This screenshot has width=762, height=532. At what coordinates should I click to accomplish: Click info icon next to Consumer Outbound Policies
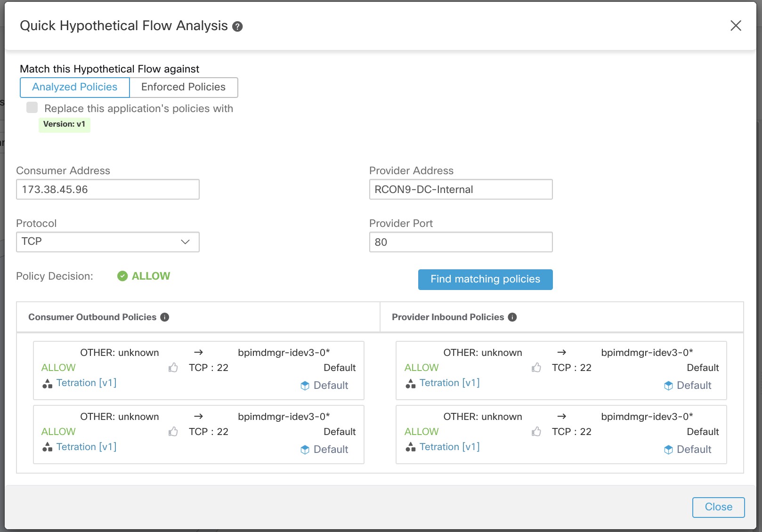pyautogui.click(x=165, y=317)
